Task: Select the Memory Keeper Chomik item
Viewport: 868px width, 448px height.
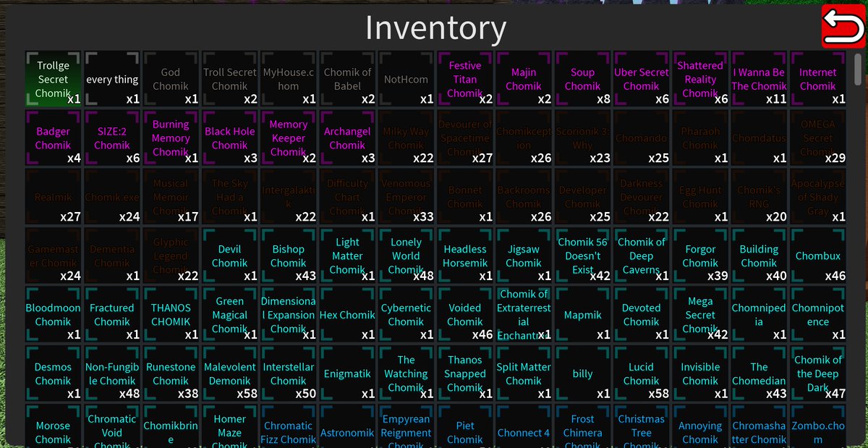Action: [x=289, y=138]
